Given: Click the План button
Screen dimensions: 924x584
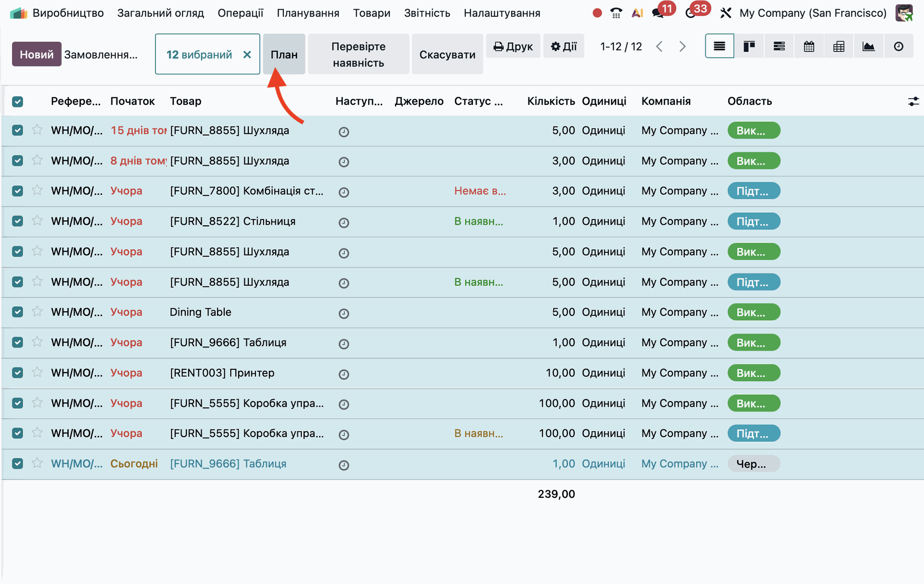Looking at the screenshot, I should pos(284,54).
